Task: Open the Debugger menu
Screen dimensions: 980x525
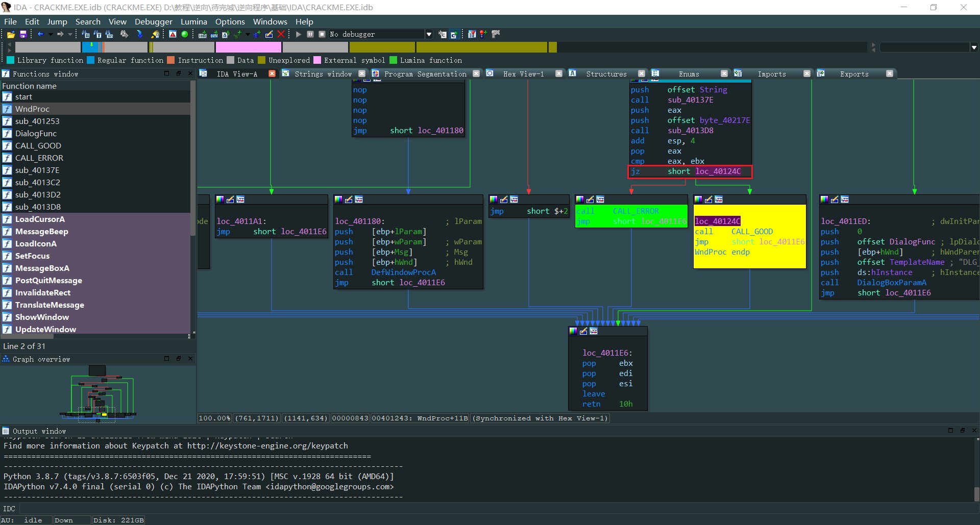Action: (153, 21)
